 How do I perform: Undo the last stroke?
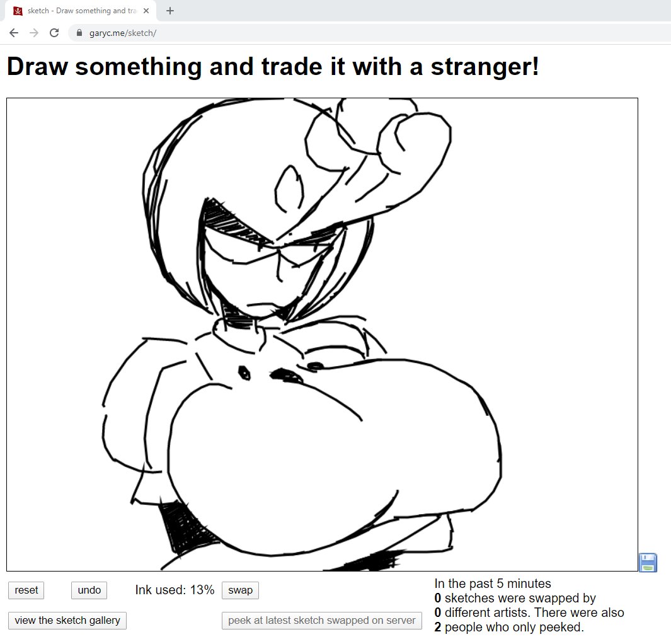point(89,590)
